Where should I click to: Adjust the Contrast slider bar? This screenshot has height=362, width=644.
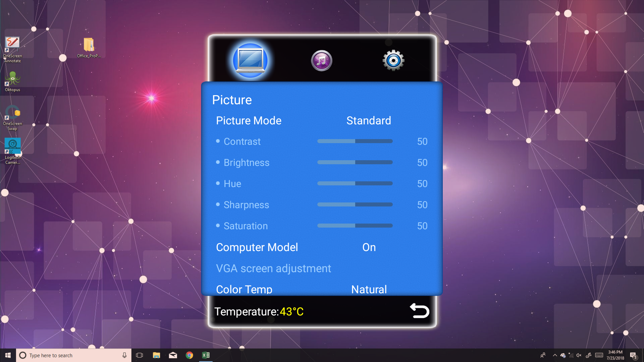(x=355, y=141)
